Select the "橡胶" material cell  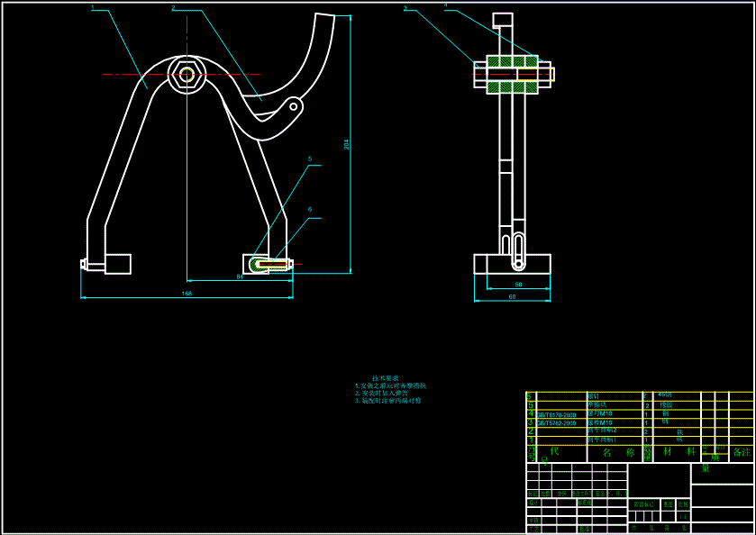point(666,405)
